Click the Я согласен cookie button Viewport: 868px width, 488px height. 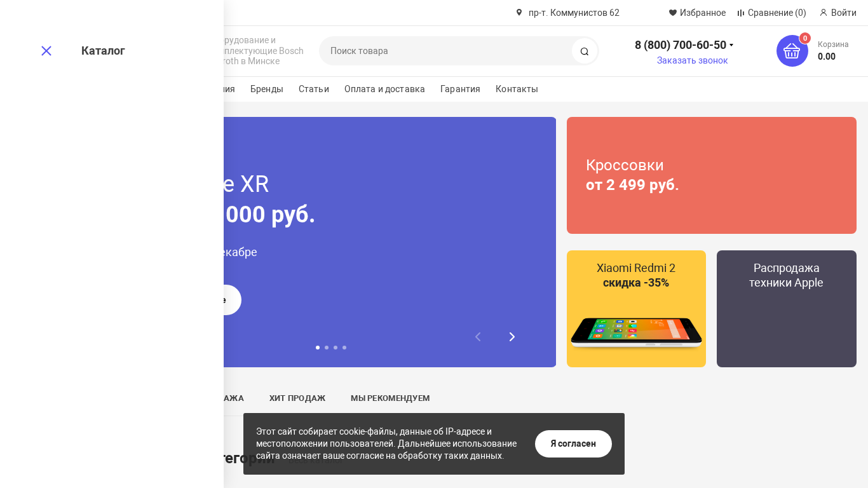tap(573, 444)
